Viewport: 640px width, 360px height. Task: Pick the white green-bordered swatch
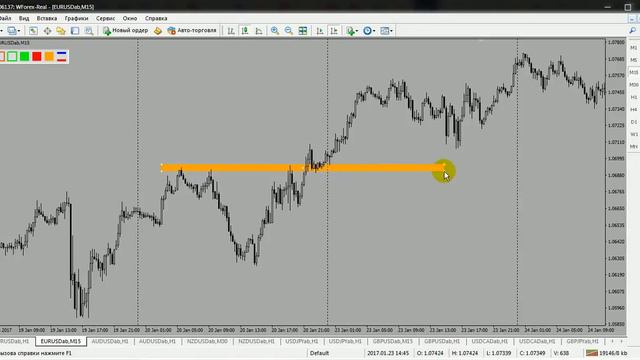[12, 56]
